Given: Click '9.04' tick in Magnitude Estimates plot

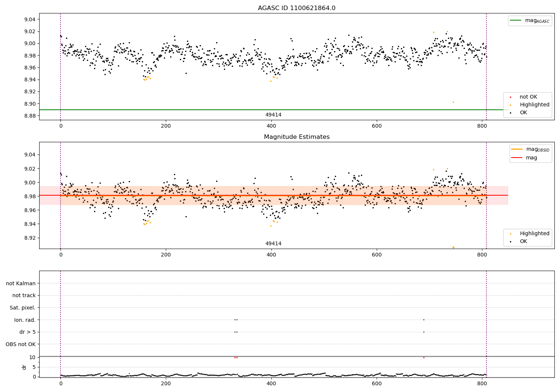Looking at the screenshot, I should 30,155.
